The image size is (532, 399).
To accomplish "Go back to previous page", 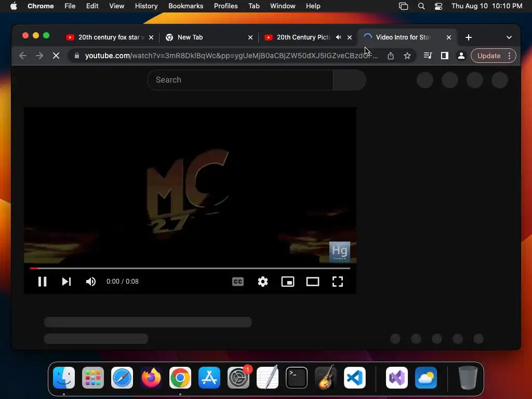I will pos(23,56).
